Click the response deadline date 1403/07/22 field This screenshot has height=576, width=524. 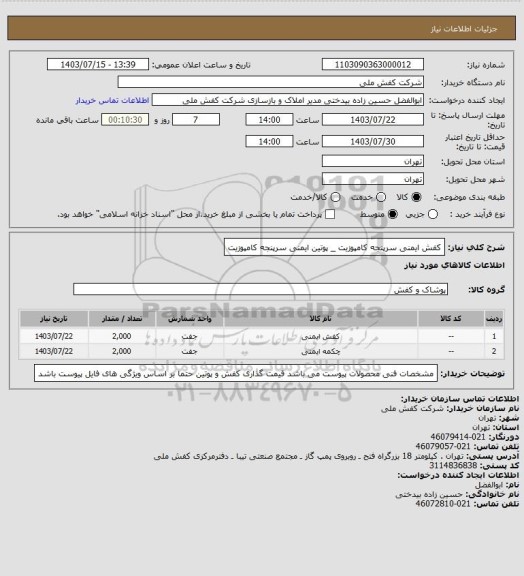pyautogui.click(x=373, y=120)
